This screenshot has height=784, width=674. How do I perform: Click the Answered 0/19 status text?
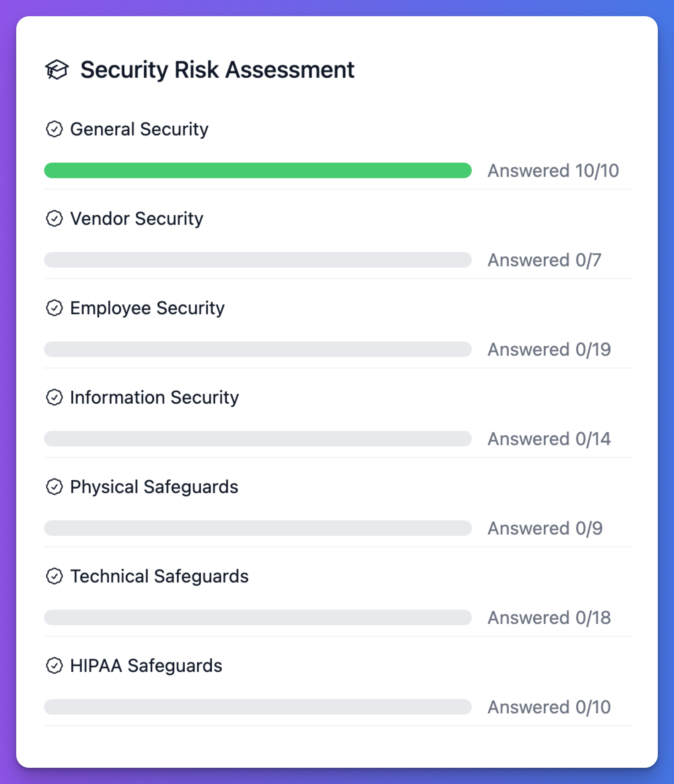[x=549, y=349]
